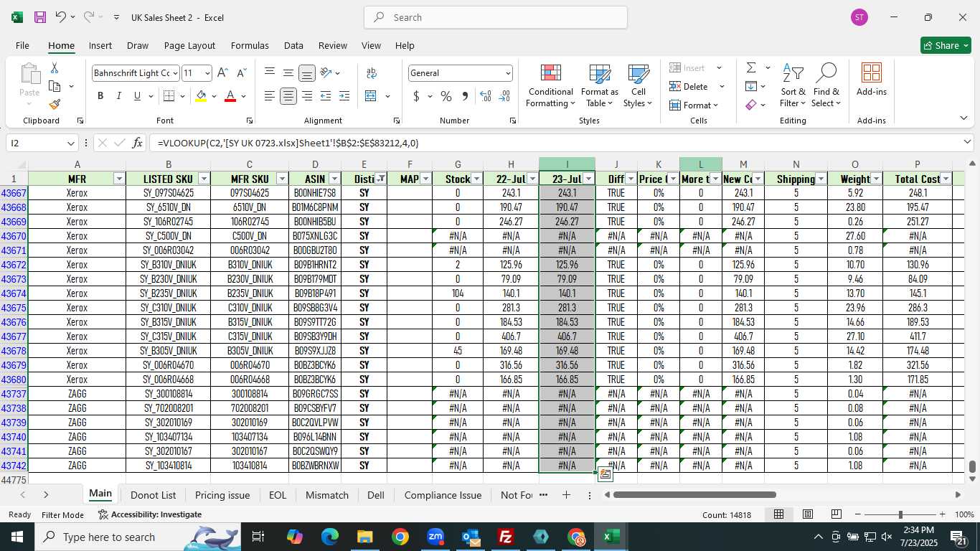Click Decrease Decimal icon

[x=504, y=96]
